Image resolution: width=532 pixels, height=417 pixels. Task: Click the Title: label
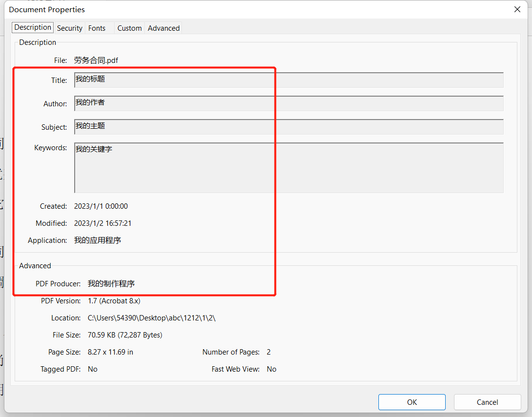click(x=59, y=80)
